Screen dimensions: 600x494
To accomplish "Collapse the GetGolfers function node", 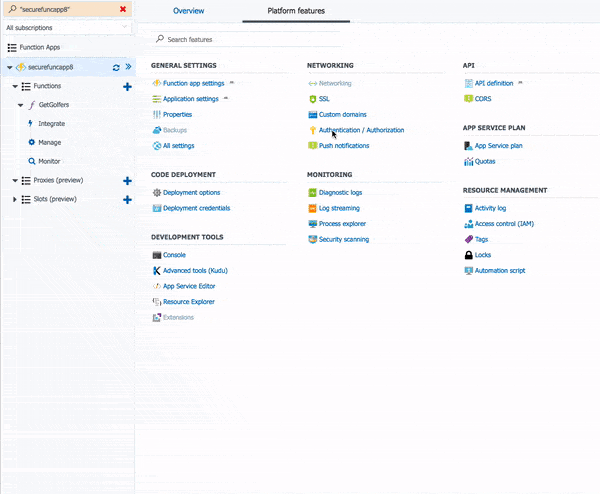I will tap(20, 105).
